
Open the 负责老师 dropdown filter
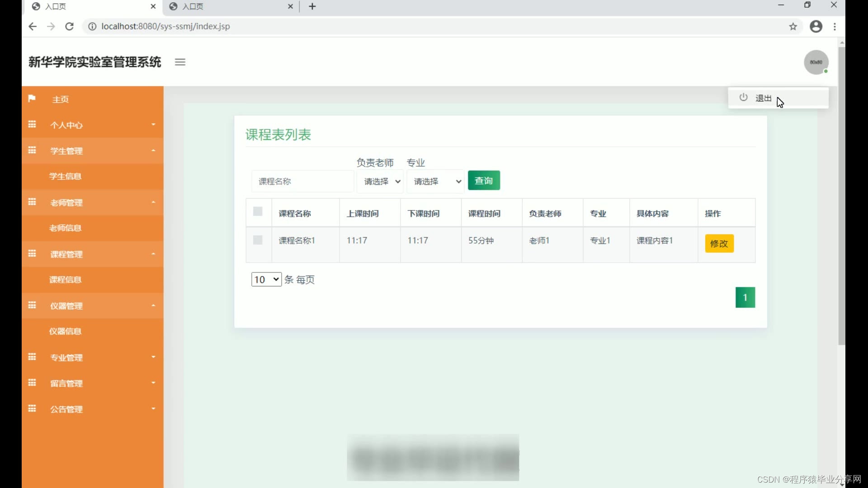380,181
